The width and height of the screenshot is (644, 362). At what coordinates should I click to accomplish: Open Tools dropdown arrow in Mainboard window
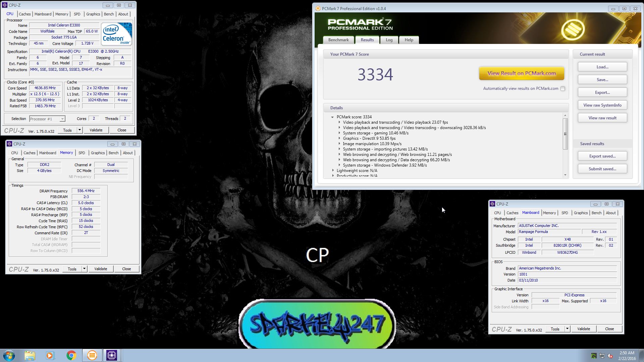[567, 329]
